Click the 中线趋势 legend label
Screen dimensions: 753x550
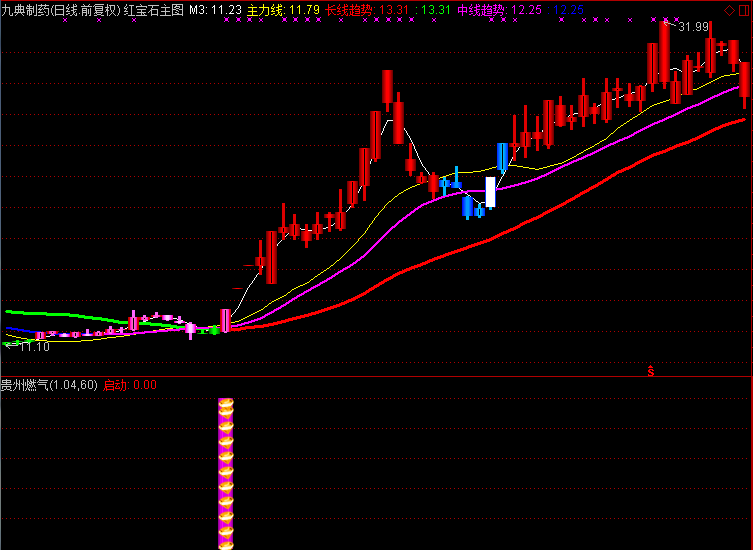click(480, 10)
